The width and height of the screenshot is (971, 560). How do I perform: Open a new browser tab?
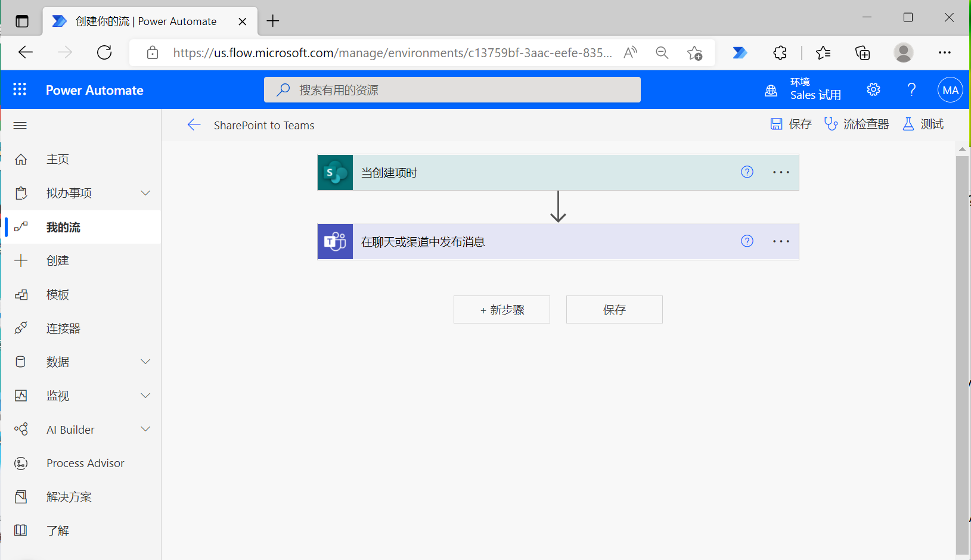pos(273,21)
